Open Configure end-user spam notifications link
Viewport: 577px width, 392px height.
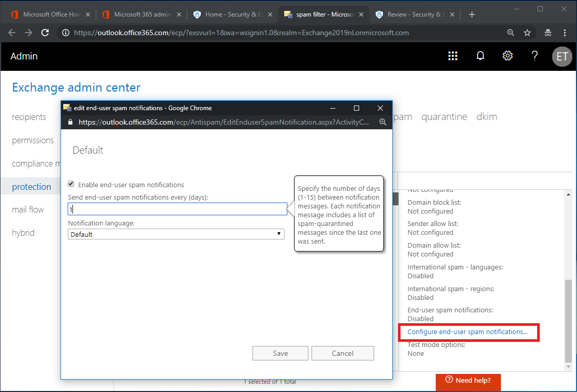coord(467,332)
